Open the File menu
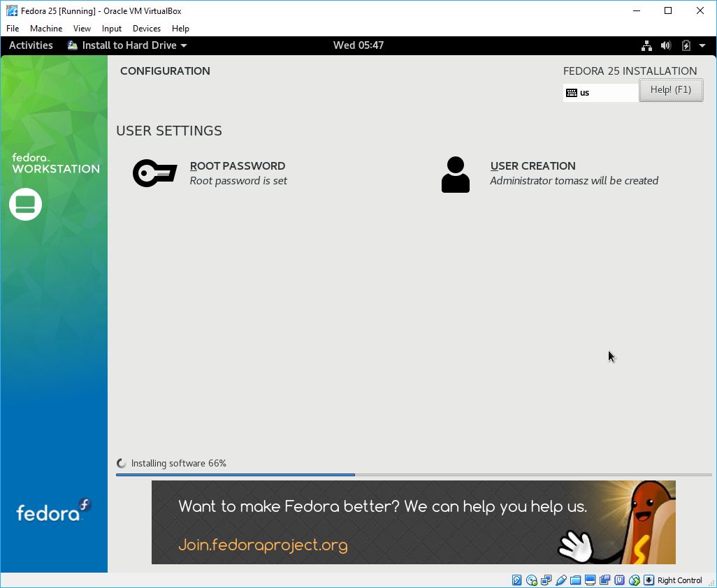Screen dimensions: 717x588 coord(13,29)
